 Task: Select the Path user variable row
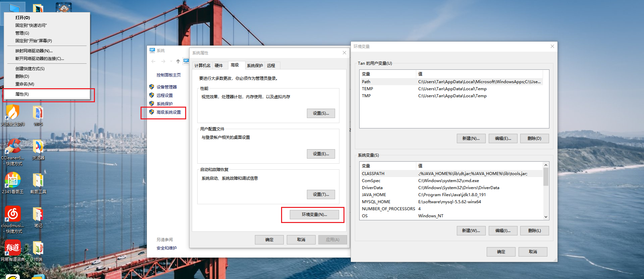point(366,82)
